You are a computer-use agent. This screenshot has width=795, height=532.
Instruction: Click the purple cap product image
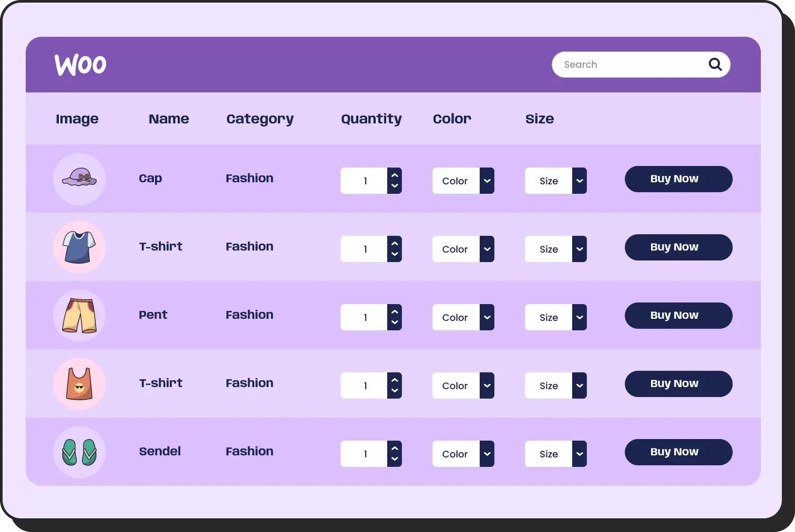tap(79, 179)
